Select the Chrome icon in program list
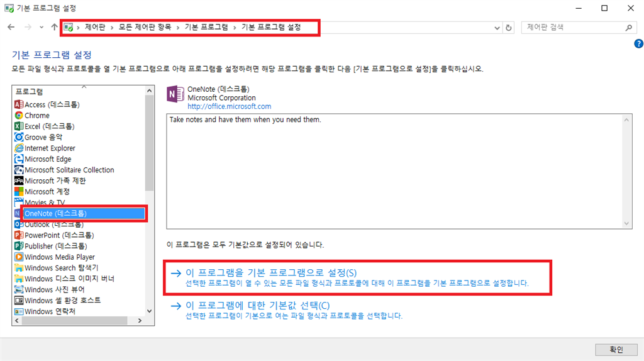This screenshot has width=644, height=361. click(18, 115)
